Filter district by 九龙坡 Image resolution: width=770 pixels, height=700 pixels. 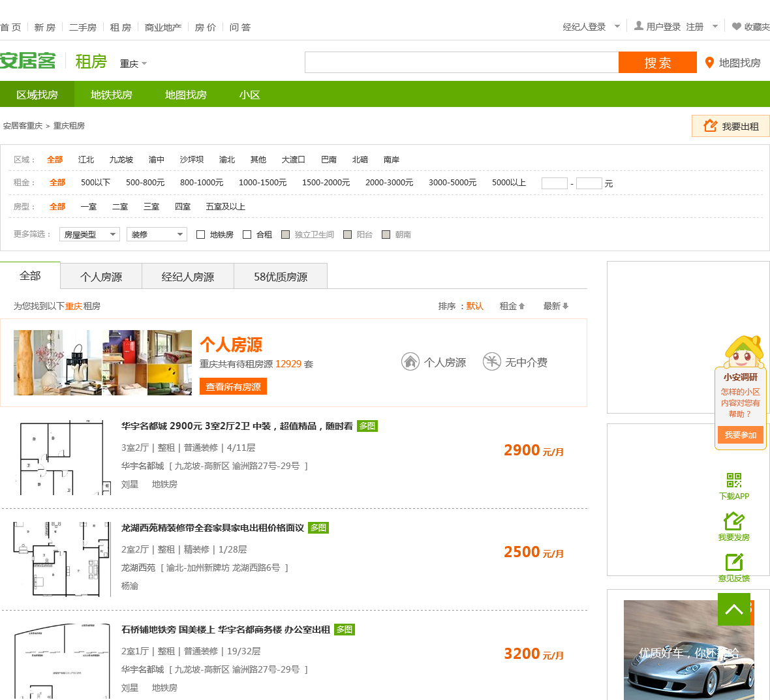pos(121,160)
